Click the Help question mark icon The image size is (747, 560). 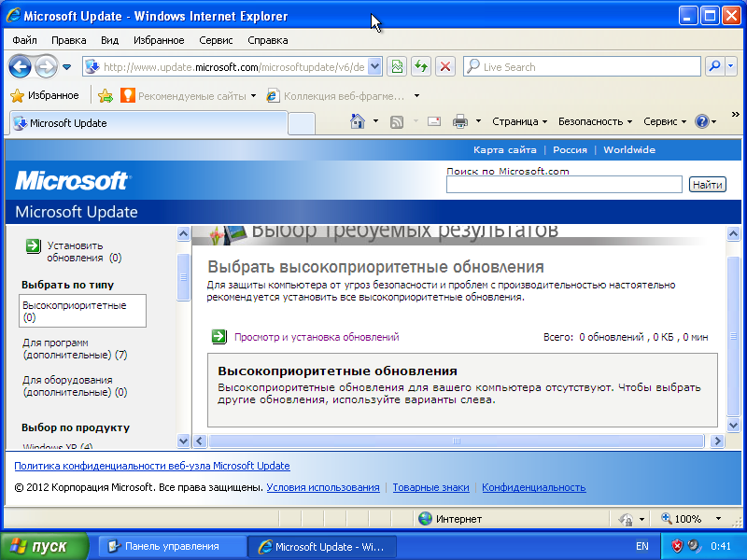coord(702,121)
